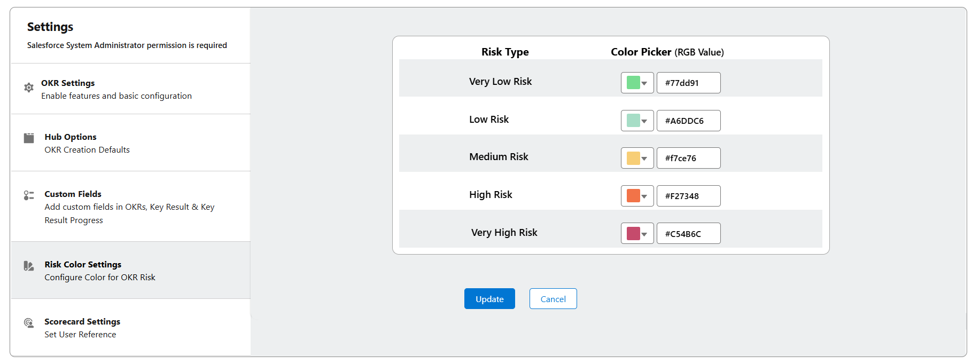Click the #C54B6C hex value input field
980x364 pixels.
[x=688, y=233]
